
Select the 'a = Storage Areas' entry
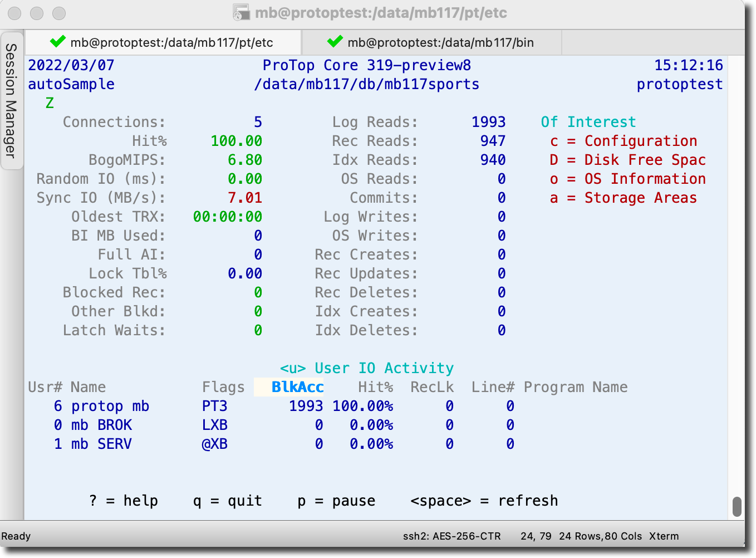(x=624, y=198)
